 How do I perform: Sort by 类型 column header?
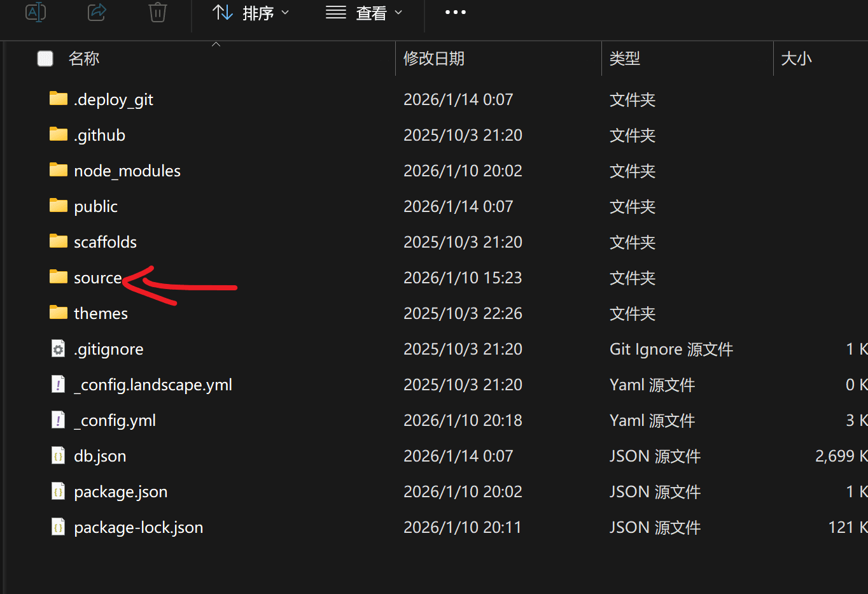click(624, 59)
